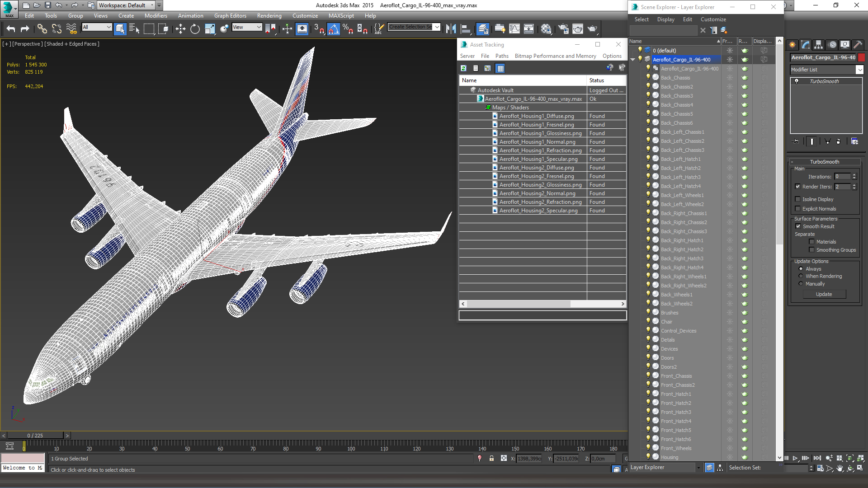This screenshot has height=488, width=868.
Task: Click the object color red swatch
Action: pyautogui.click(x=862, y=57)
